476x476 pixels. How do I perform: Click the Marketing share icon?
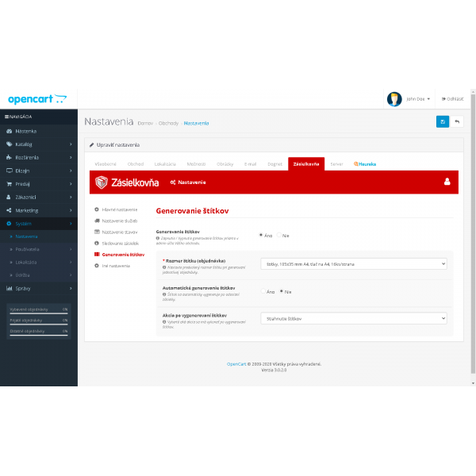(x=9, y=210)
